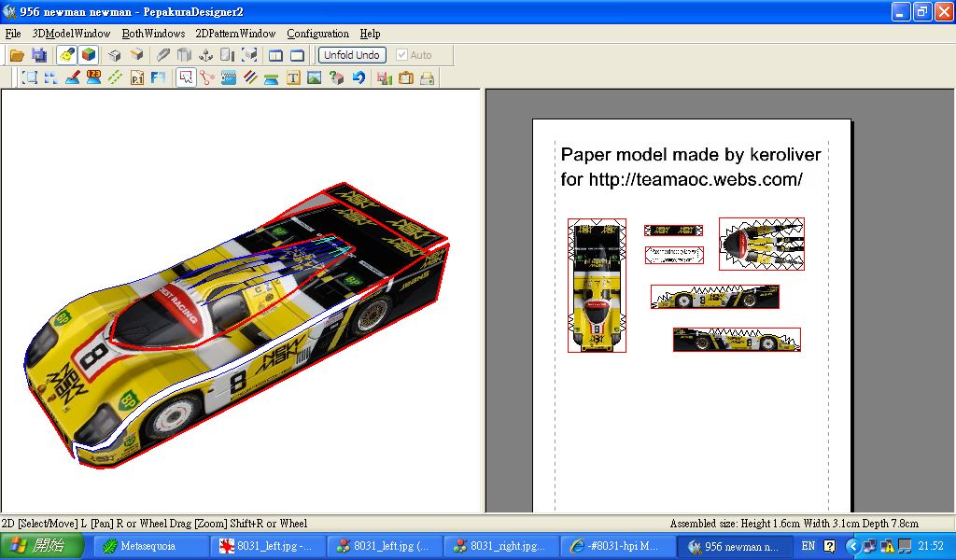Open the 2DPatternWindow menu

coord(236,34)
